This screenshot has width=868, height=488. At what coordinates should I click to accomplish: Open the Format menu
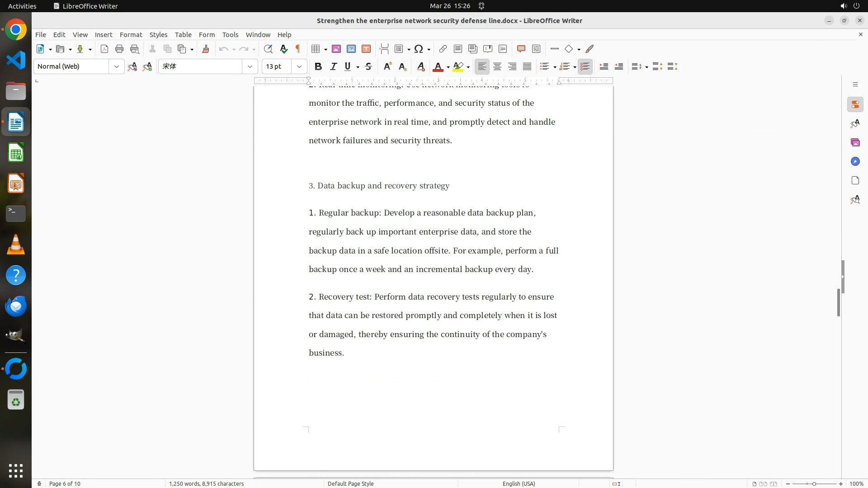point(131,35)
